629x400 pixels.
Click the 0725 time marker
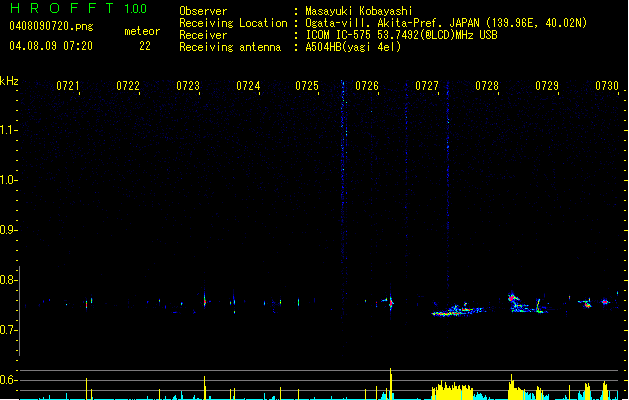pyautogui.click(x=307, y=86)
